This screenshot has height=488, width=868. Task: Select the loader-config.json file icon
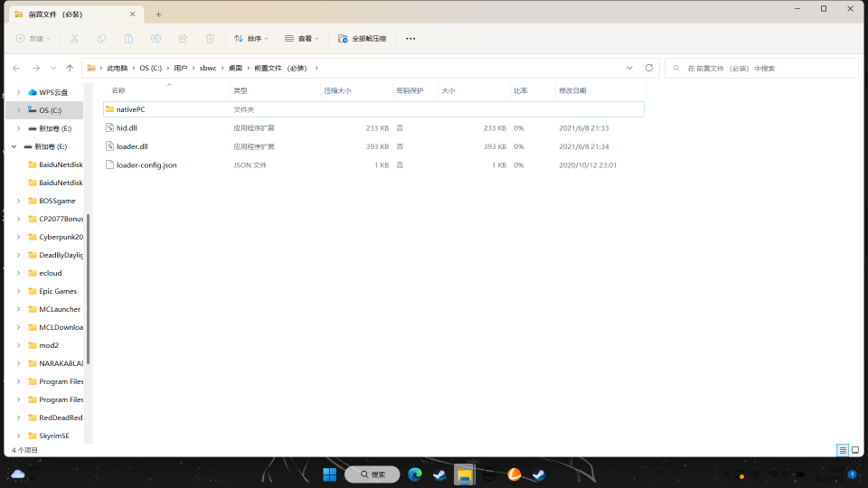[x=109, y=164]
